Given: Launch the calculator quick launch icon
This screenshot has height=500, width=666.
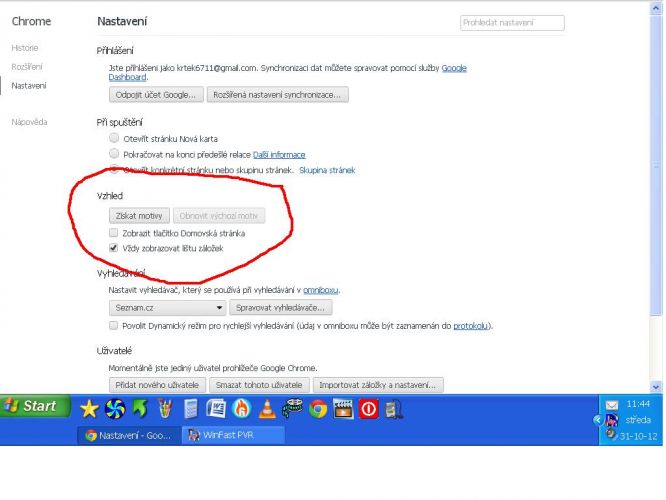Looking at the screenshot, I should (191, 410).
